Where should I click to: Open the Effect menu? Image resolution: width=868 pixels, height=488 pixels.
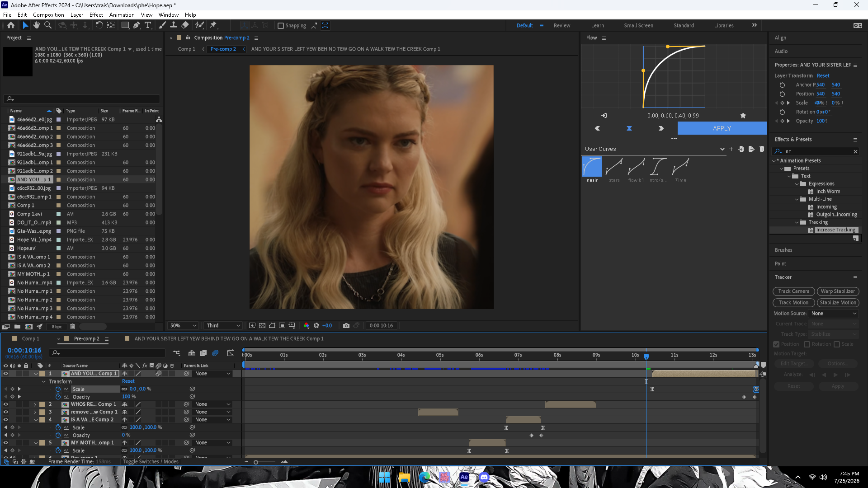tap(96, 15)
